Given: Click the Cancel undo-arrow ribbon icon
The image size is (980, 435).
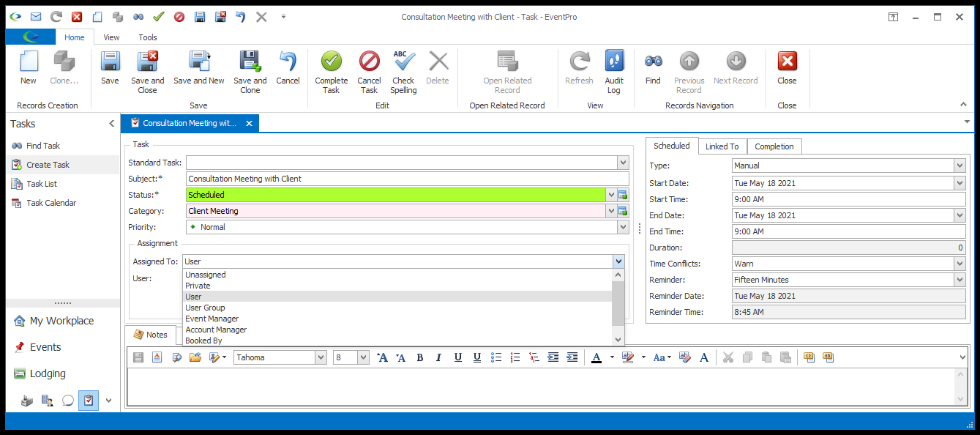Looking at the screenshot, I should click(288, 62).
